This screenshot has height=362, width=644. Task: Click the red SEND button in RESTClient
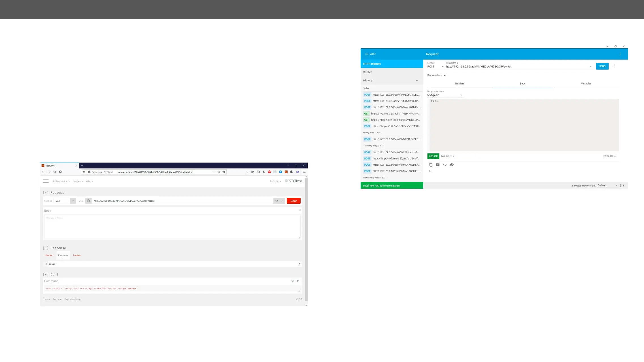tap(294, 201)
